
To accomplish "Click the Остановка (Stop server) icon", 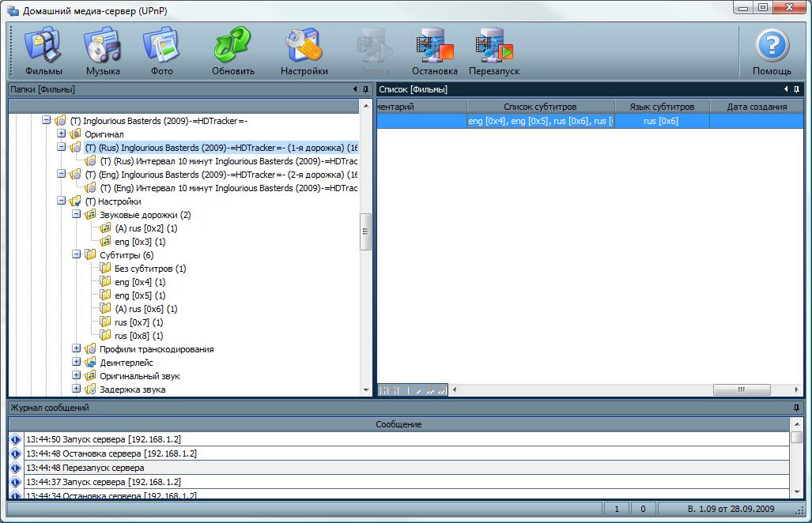I will click(x=435, y=45).
